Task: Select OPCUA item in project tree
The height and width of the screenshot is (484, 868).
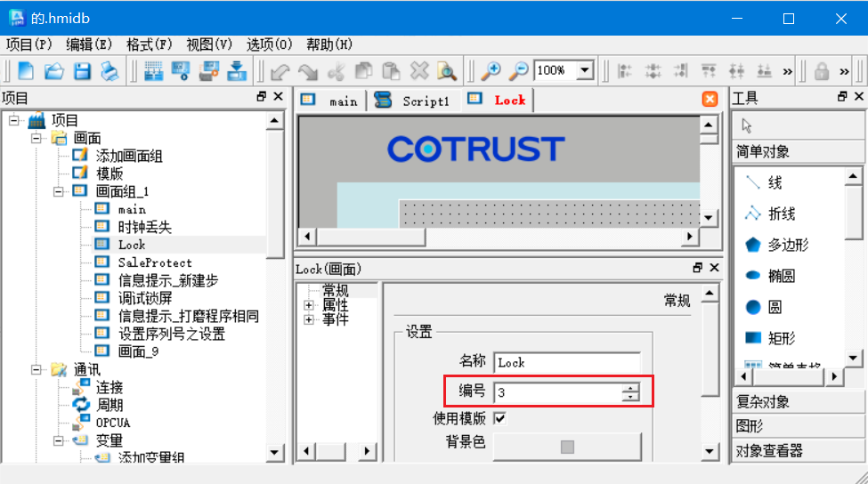Action: tap(113, 423)
